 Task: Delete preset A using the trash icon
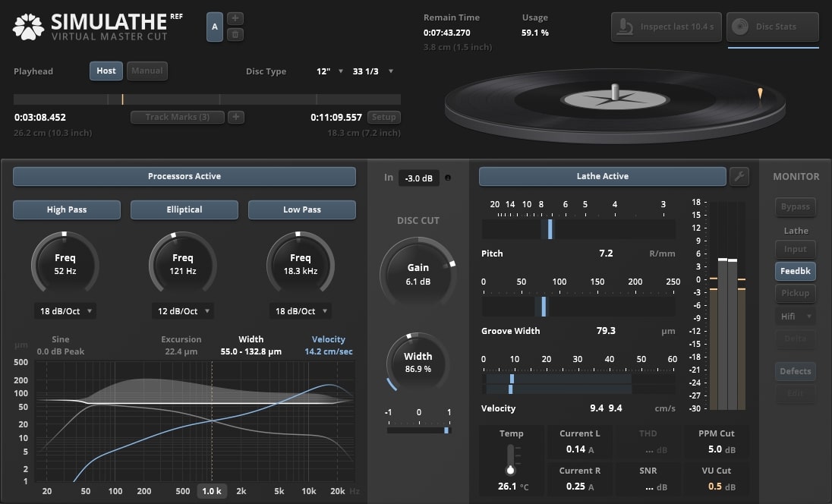(x=236, y=35)
